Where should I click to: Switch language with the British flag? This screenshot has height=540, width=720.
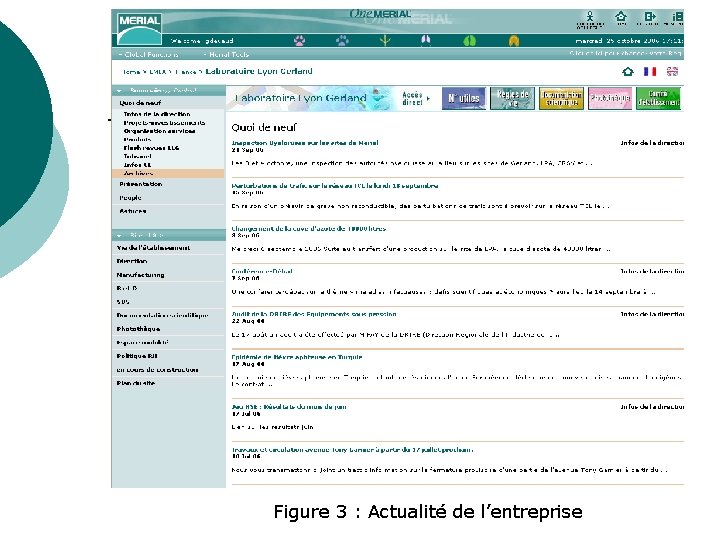(x=672, y=72)
